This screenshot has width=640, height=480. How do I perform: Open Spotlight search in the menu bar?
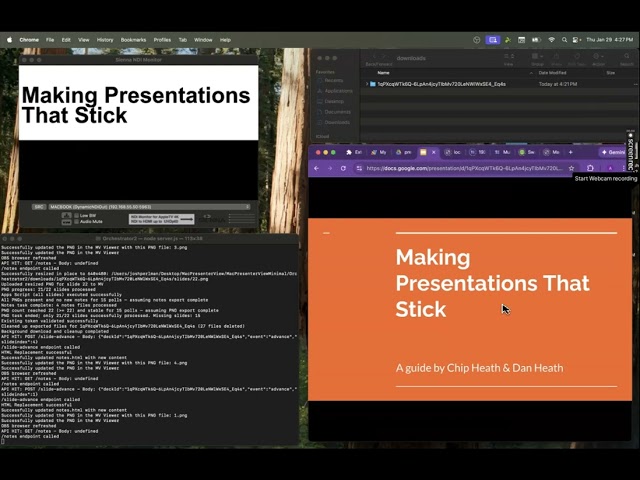564,40
